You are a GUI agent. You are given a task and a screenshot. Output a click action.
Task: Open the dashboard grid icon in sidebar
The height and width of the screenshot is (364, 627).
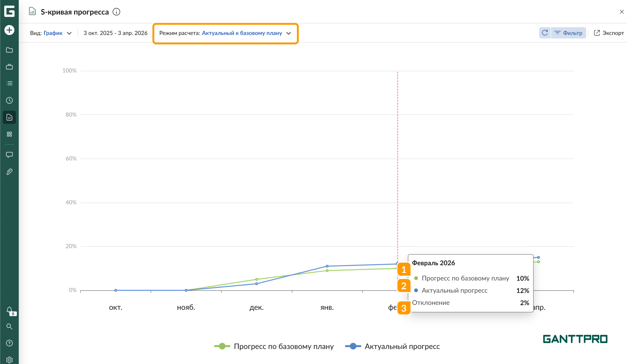9,134
